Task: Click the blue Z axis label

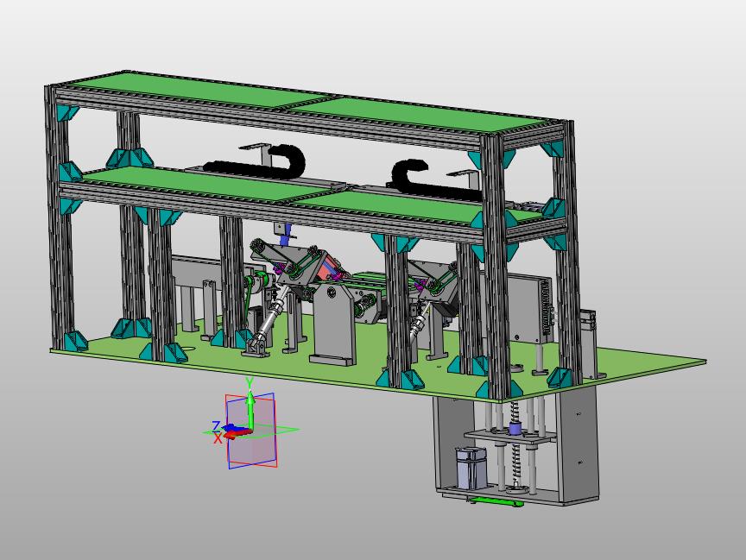Action: coord(216,425)
